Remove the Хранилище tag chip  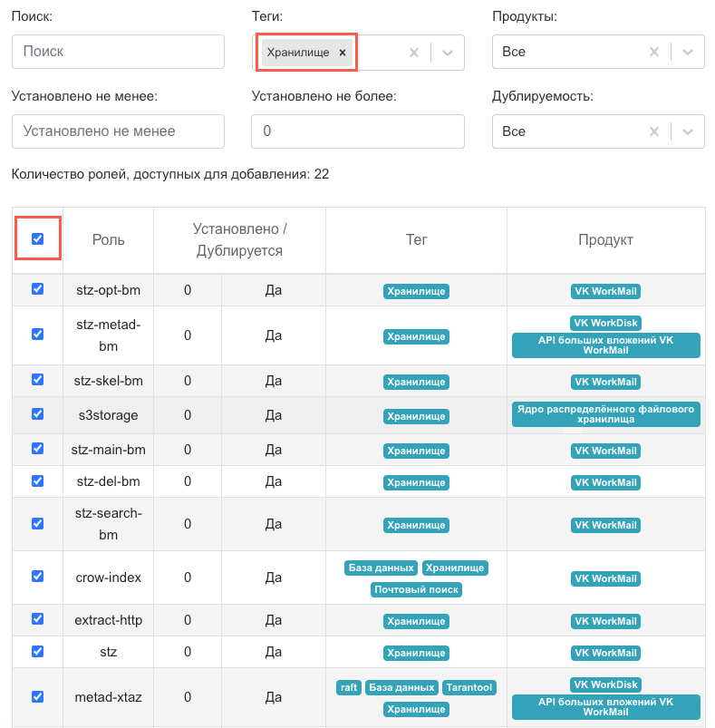343,53
